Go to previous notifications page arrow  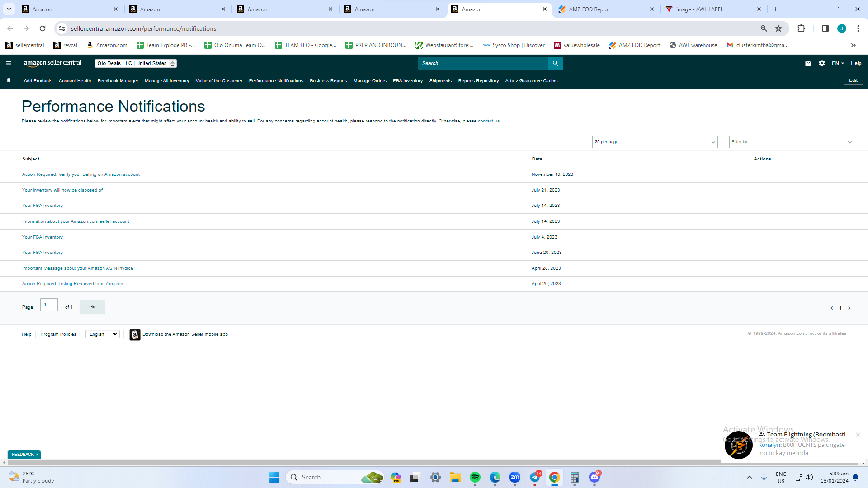(832, 308)
